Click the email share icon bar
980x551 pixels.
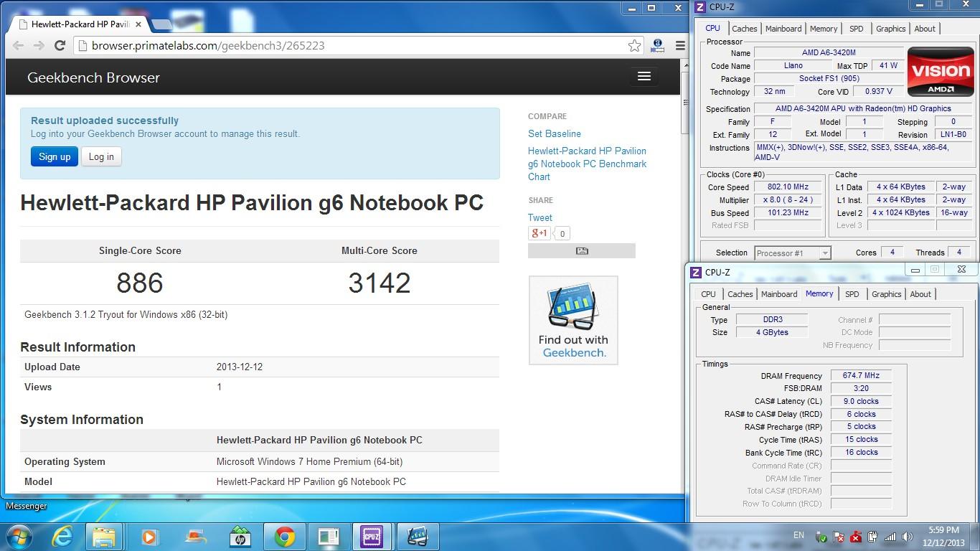[x=582, y=251]
